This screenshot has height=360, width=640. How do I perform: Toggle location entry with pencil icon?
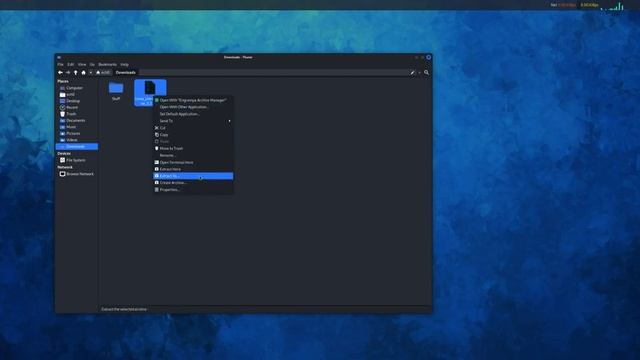[412, 73]
